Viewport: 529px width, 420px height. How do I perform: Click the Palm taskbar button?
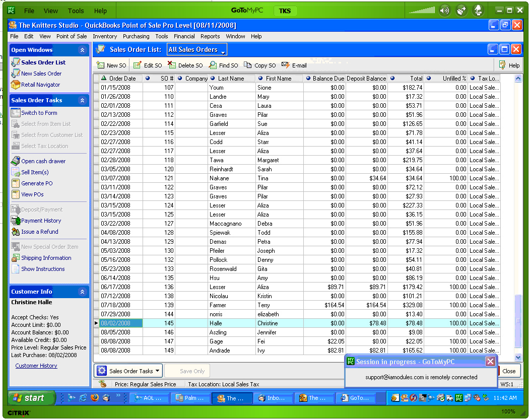click(x=190, y=398)
